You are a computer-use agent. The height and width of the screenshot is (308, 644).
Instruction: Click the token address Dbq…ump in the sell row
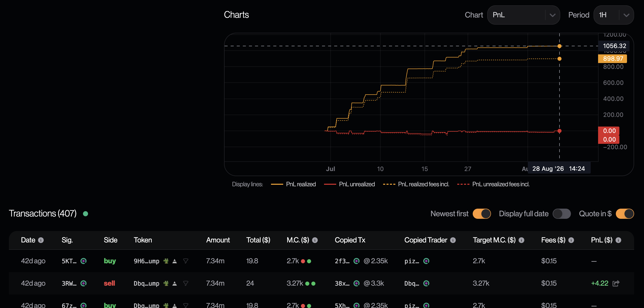pos(146,284)
